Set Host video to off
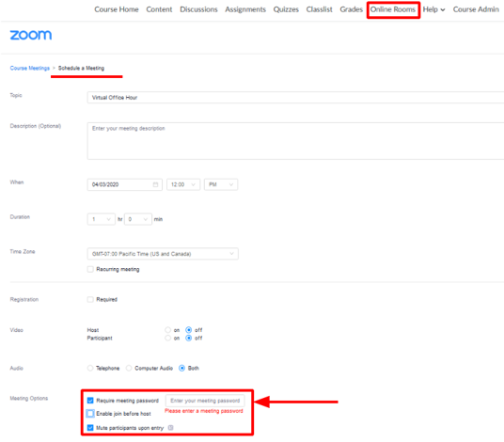 coord(189,330)
